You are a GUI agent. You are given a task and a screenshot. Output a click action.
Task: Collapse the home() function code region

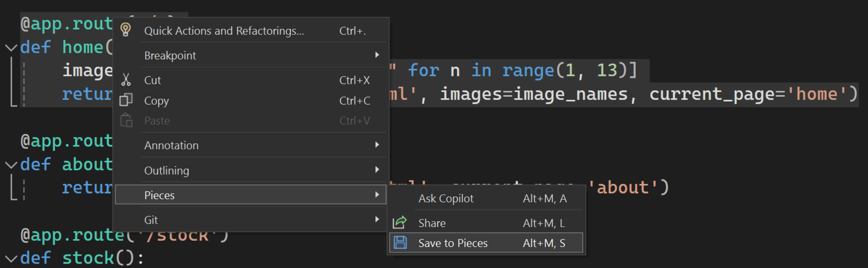click(11, 47)
